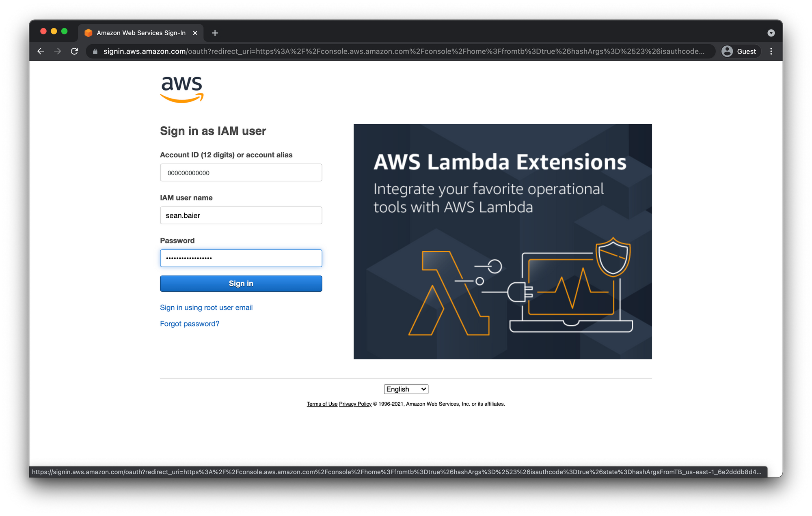Click the password input field
Image resolution: width=812 pixels, height=516 pixels.
tap(241, 258)
